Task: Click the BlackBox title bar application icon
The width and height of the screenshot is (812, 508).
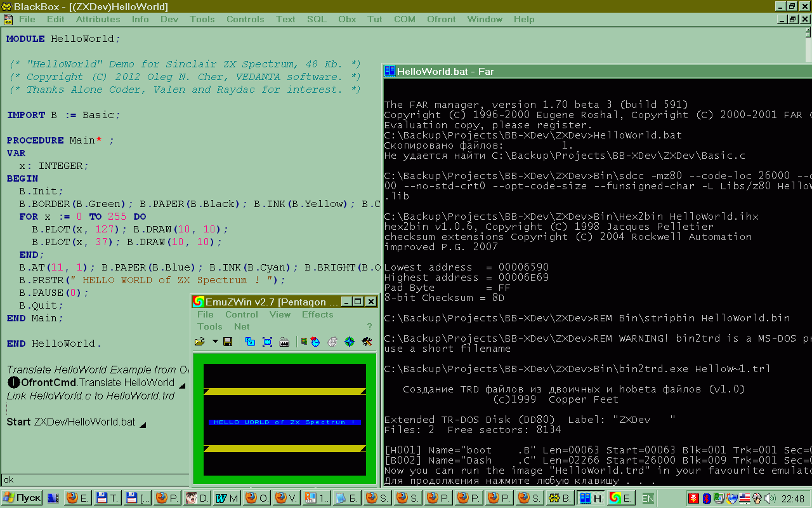Action: tap(6, 6)
